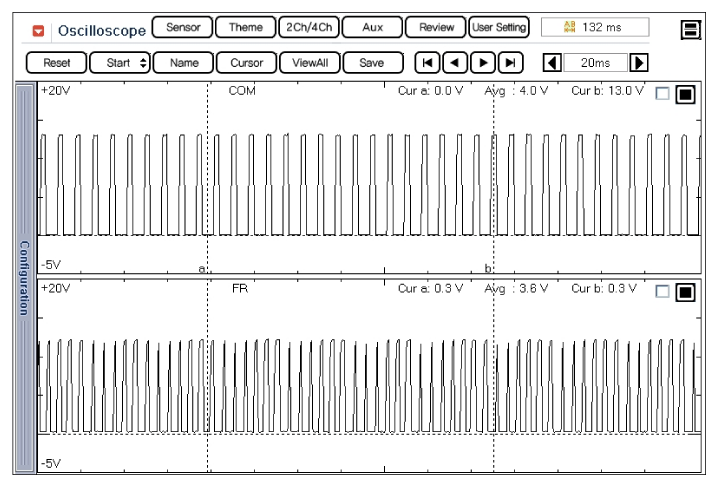Click the red Oscilloscope dropdown icon
Image resolution: width=718 pixels, height=487 pixels.
[x=39, y=30]
